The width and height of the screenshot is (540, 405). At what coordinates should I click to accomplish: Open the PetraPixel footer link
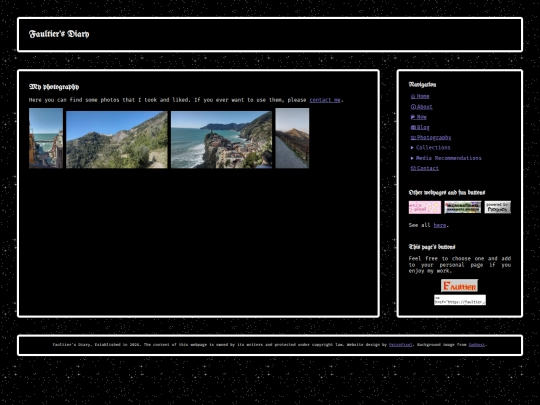401,345
